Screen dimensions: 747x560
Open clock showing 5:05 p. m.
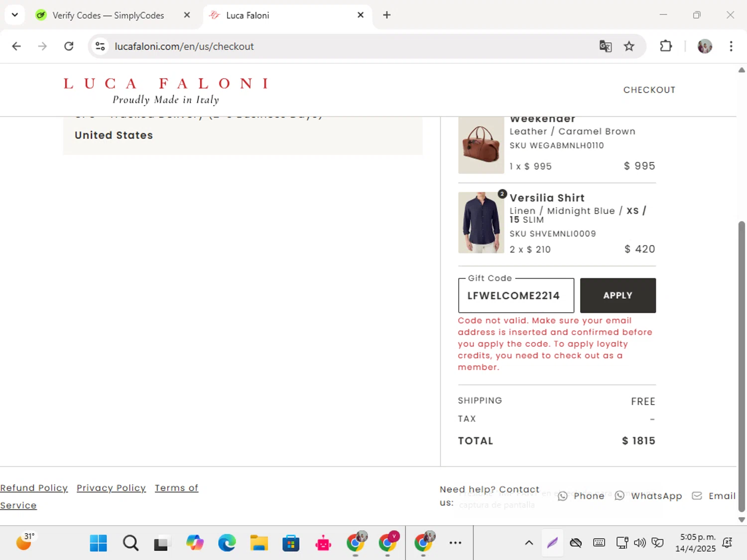click(x=696, y=543)
